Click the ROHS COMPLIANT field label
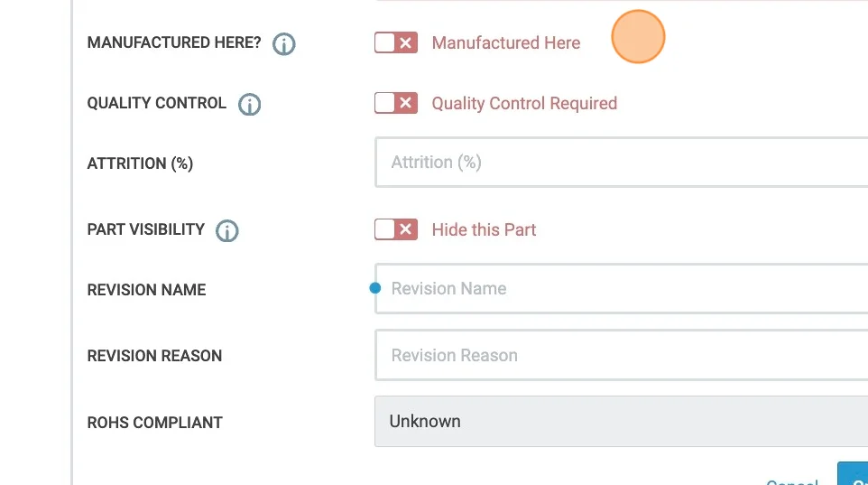Viewport: 868px width, 485px height. point(154,423)
